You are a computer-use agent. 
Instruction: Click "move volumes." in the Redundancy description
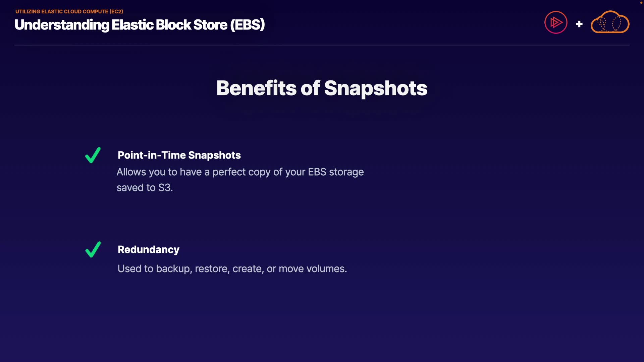coord(313,268)
